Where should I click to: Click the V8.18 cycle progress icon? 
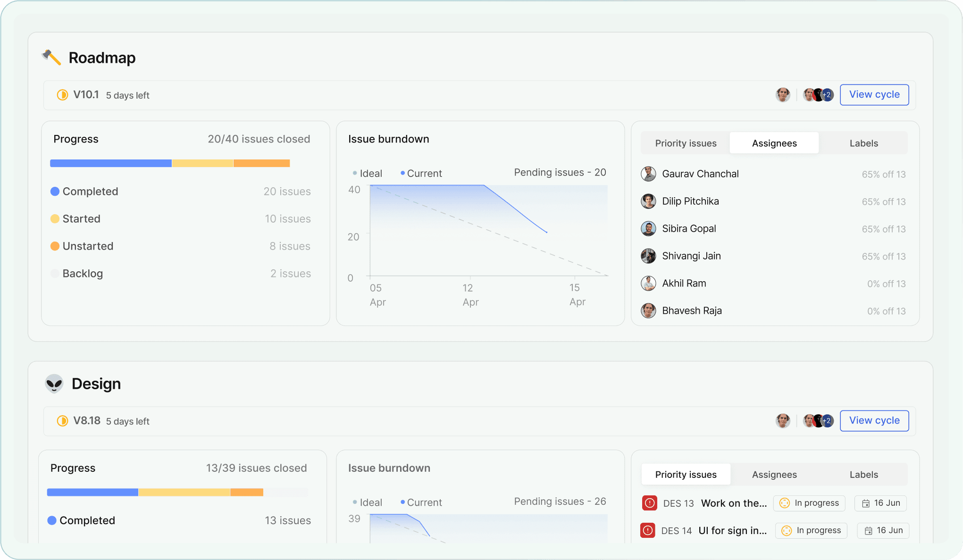pos(62,421)
